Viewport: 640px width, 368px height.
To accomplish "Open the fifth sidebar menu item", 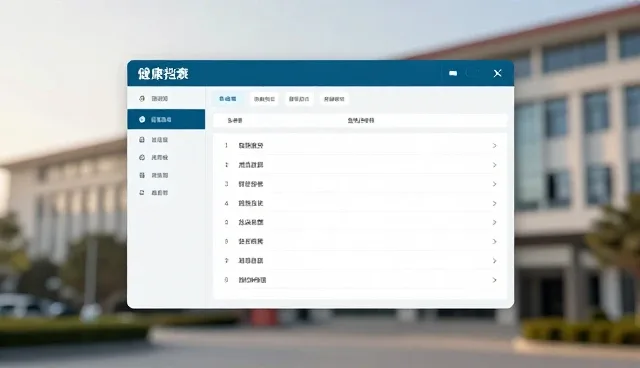I will (x=166, y=175).
